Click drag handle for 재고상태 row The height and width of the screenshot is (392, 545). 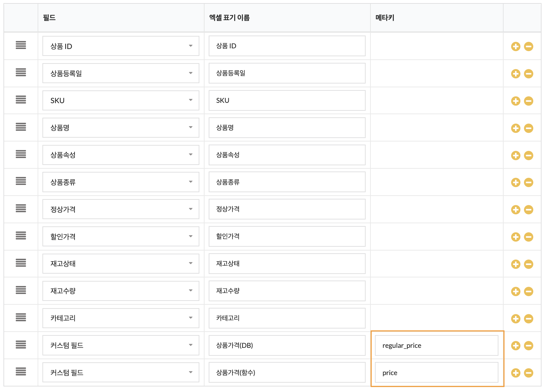click(x=21, y=263)
